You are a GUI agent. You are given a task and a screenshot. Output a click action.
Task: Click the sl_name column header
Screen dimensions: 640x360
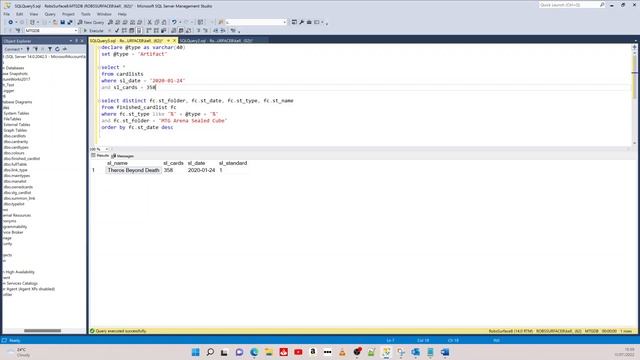click(117, 163)
